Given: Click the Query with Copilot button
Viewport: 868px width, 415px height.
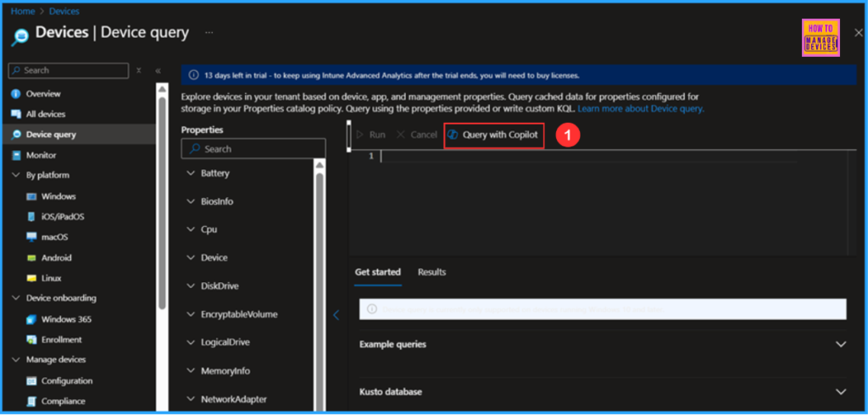Looking at the screenshot, I should pos(494,135).
